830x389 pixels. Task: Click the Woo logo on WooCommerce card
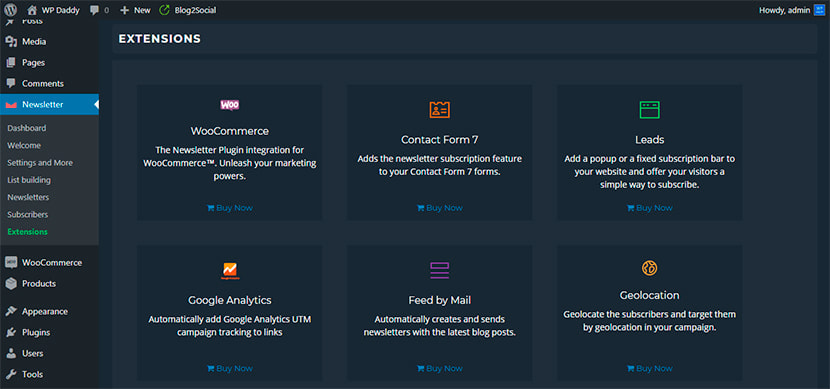(x=230, y=105)
